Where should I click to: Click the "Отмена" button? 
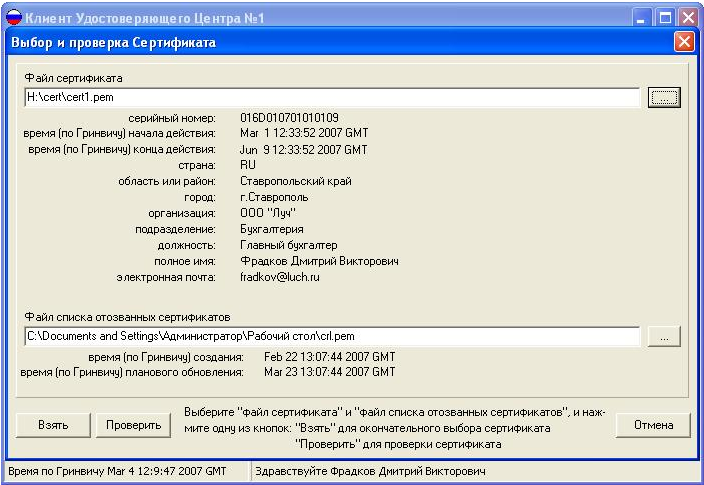(x=653, y=425)
